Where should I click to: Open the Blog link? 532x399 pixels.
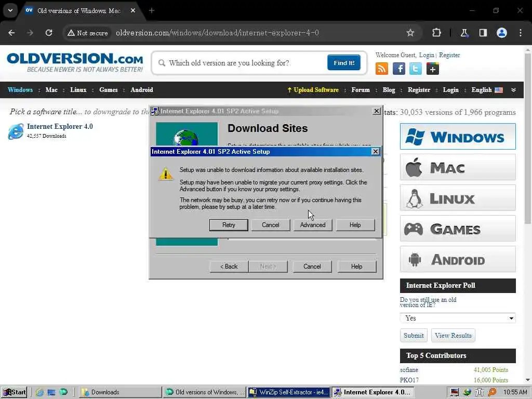389,90
